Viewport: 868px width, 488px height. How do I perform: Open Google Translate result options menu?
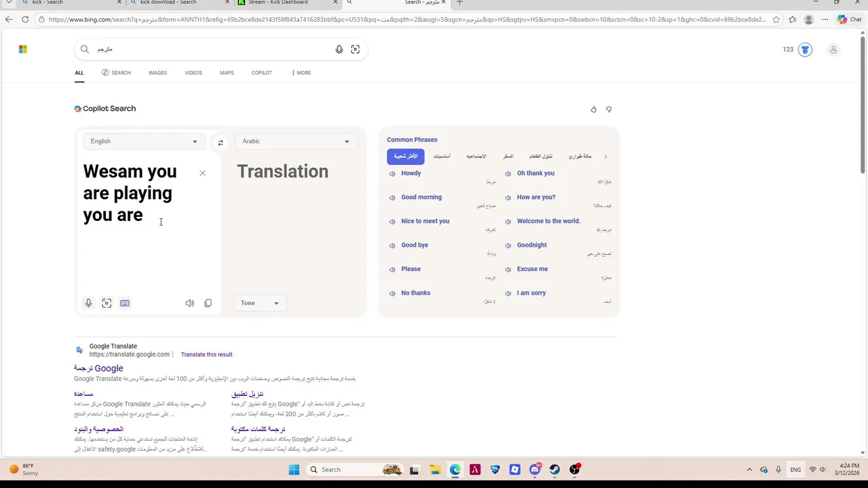pyautogui.click(x=173, y=354)
